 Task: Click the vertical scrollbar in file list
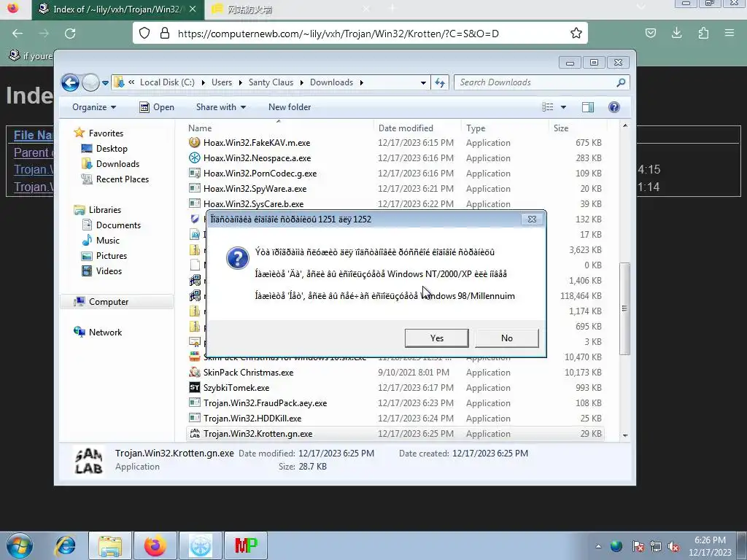point(624,308)
